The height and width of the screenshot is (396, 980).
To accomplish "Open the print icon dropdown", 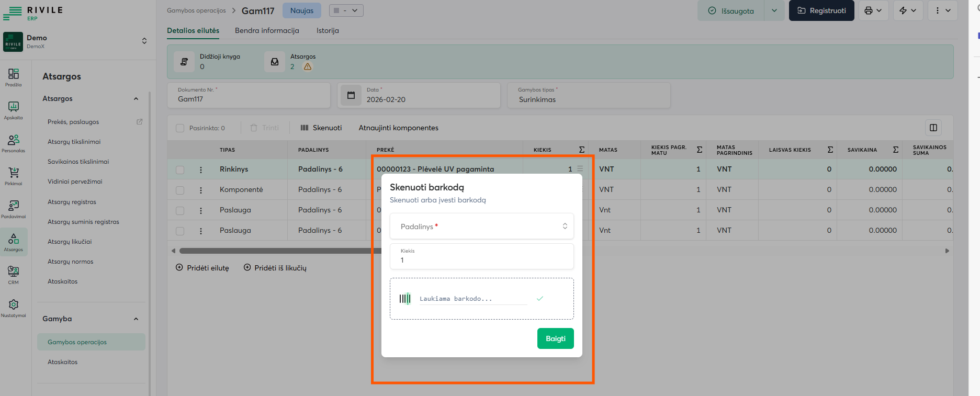I will coord(873,10).
